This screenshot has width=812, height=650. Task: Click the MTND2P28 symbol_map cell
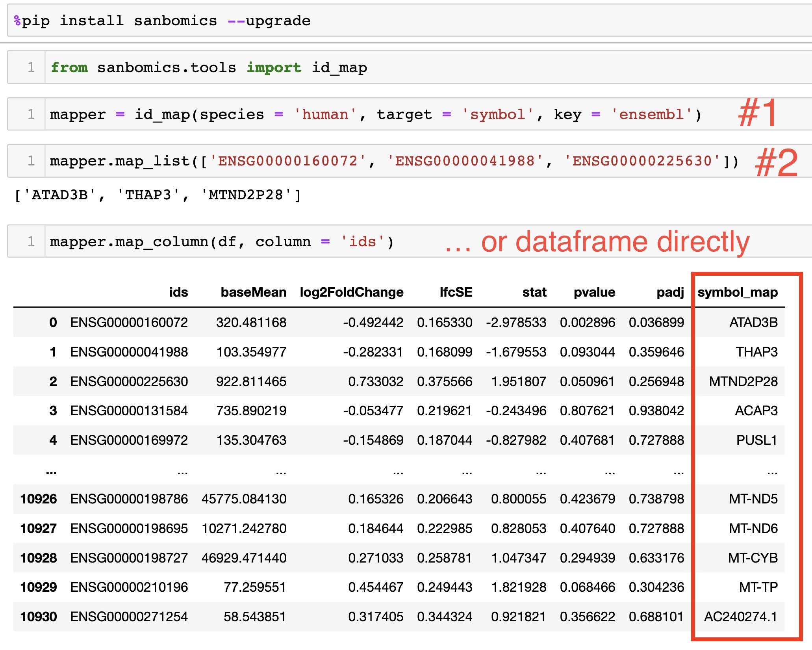(x=743, y=381)
